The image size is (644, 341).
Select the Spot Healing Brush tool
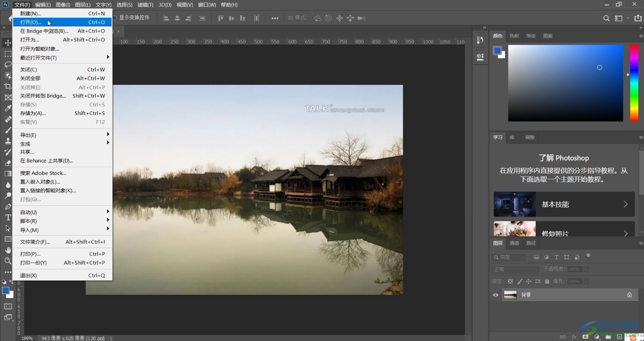(8, 119)
